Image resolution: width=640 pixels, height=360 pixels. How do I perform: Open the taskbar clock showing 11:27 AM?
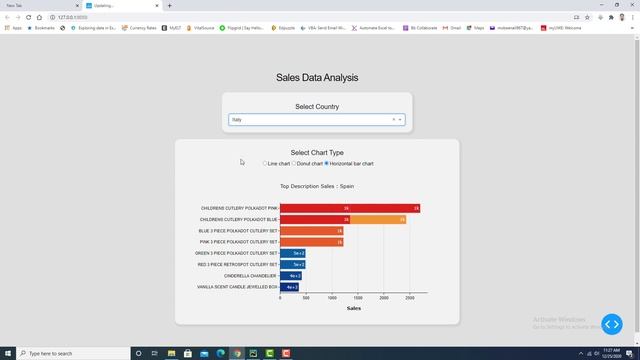[611, 353]
